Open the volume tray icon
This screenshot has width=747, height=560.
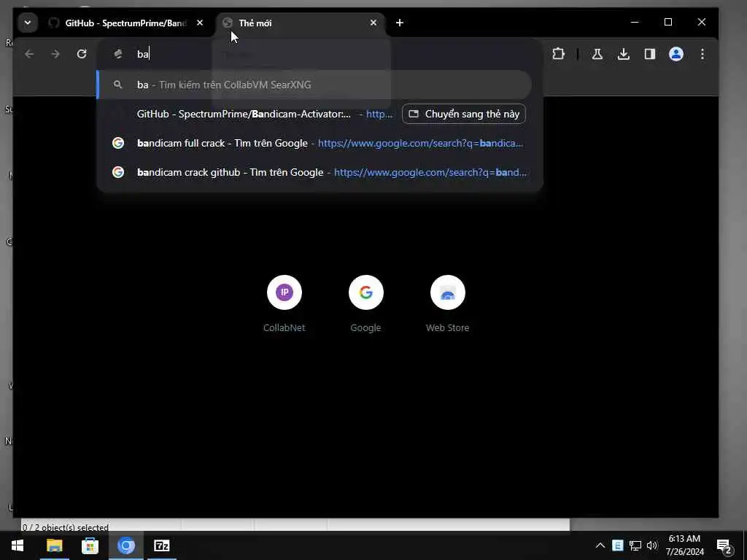click(x=652, y=545)
